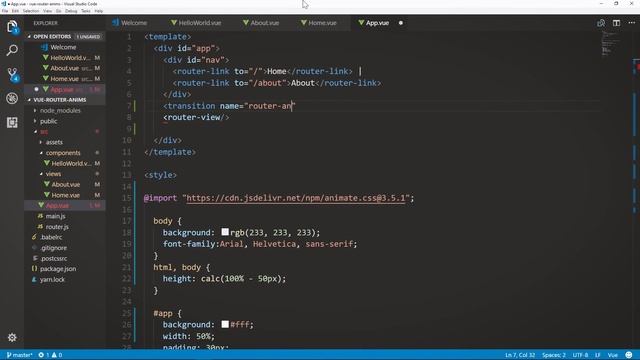The width and height of the screenshot is (640, 360).
Task: Open the Extensions view icon
Action: (12, 122)
